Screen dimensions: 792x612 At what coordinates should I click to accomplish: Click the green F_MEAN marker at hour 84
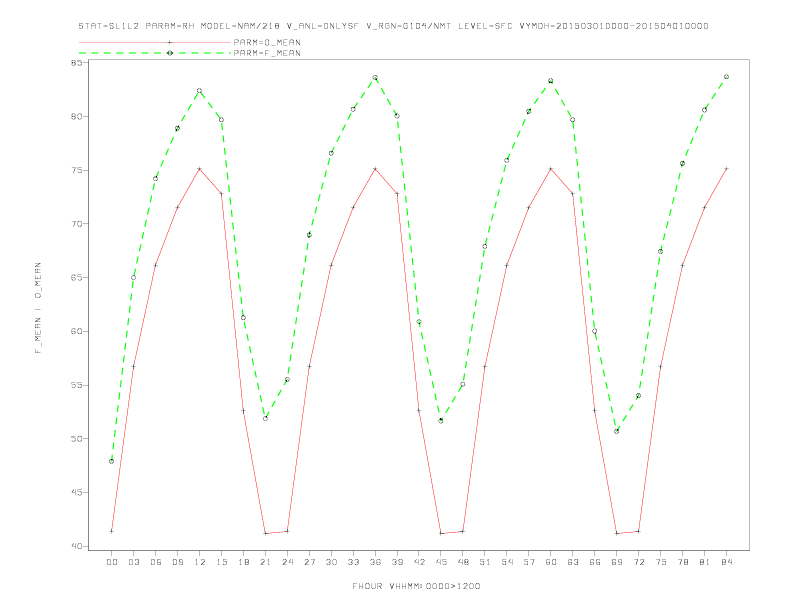[x=727, y=77]
